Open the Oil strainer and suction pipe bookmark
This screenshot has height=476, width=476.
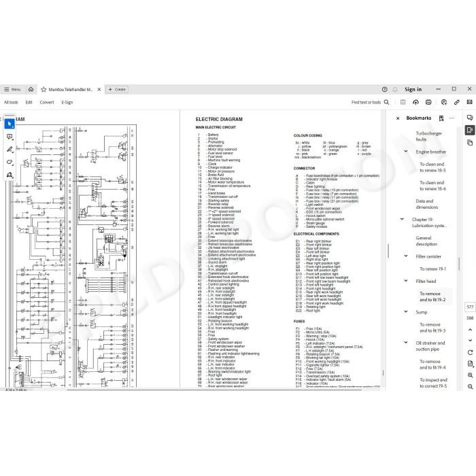[x=430, y=346]
